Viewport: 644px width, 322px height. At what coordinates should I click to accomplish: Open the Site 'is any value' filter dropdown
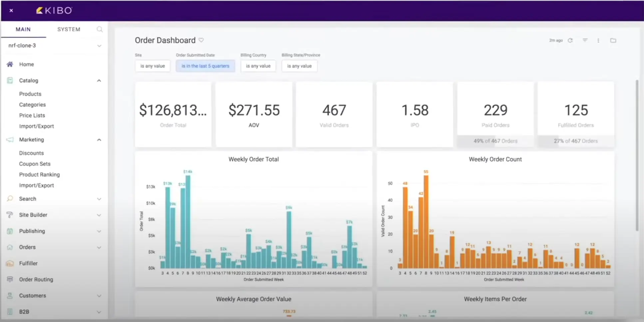153,66
